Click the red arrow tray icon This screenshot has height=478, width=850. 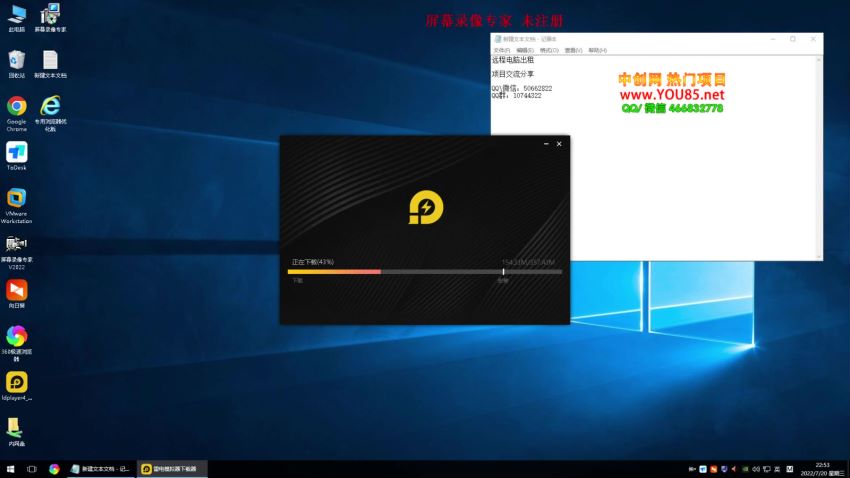pyautogui.click(x=734, y=469)
